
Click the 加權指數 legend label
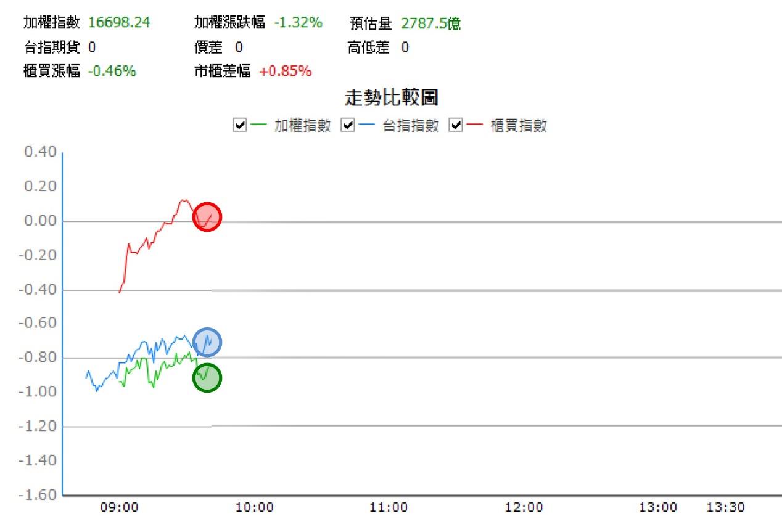(303, 126)
